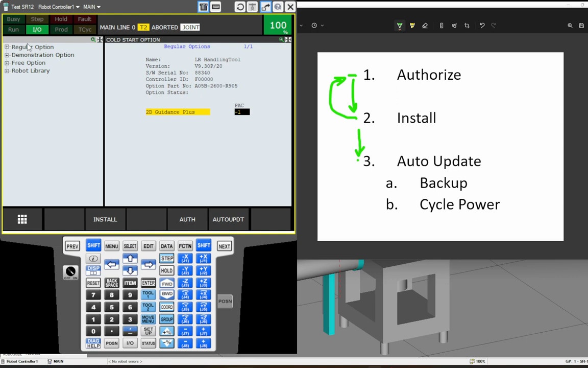Open the MENU key on the teach pendant
The height and width of the screenshot is (368, 588).
pyautogui.click(x=111, y=246)
